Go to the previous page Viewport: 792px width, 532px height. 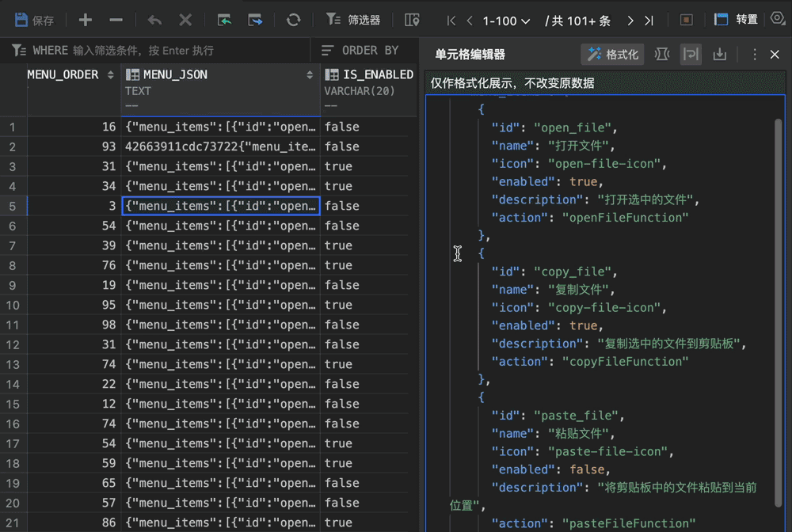pyautogui.click(x=470, y=21)
